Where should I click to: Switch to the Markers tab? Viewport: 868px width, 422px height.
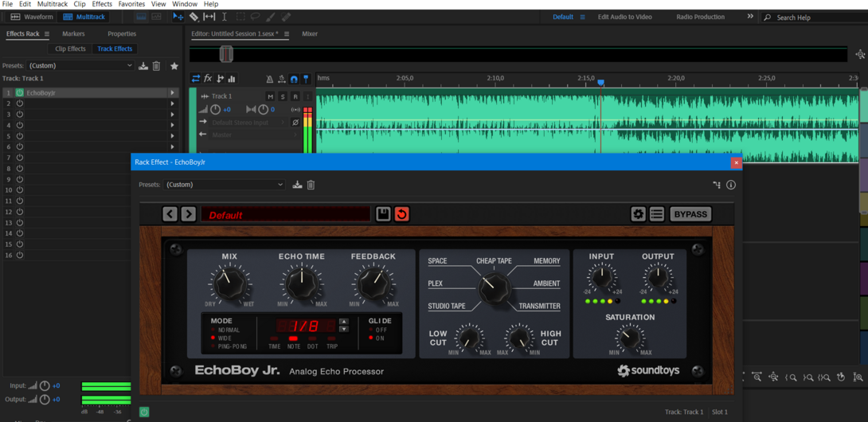point(73,33)
